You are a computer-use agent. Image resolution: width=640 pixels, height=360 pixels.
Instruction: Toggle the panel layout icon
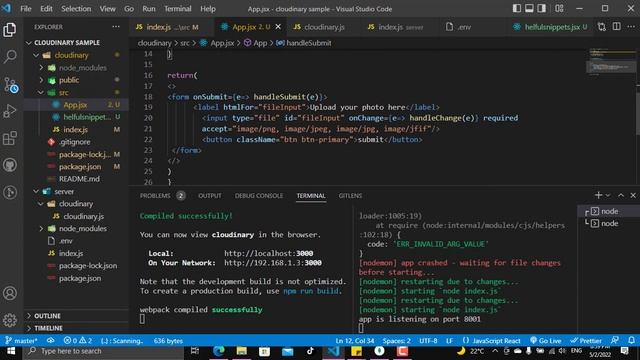[x=529, y=9]
